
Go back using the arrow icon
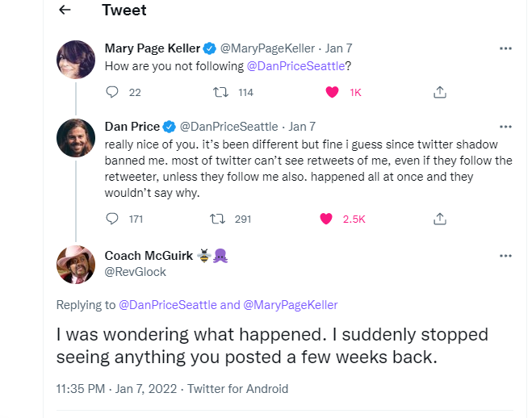(x=65, y=10)
